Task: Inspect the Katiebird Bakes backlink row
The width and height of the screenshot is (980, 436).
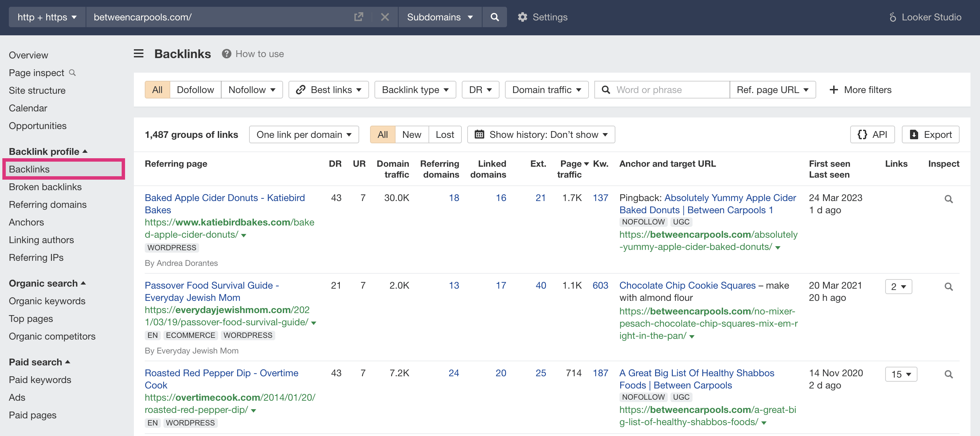Action: (x=948, y=199)
